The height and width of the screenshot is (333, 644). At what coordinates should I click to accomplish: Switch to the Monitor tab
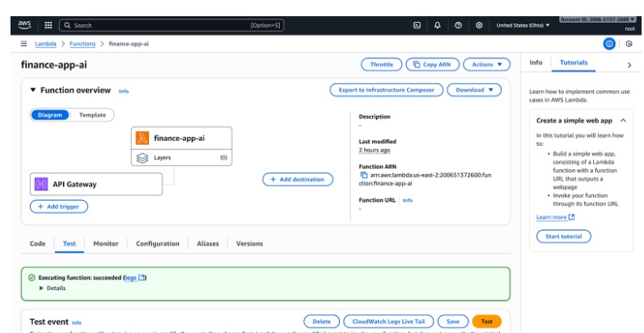click(x=105, y=243)
